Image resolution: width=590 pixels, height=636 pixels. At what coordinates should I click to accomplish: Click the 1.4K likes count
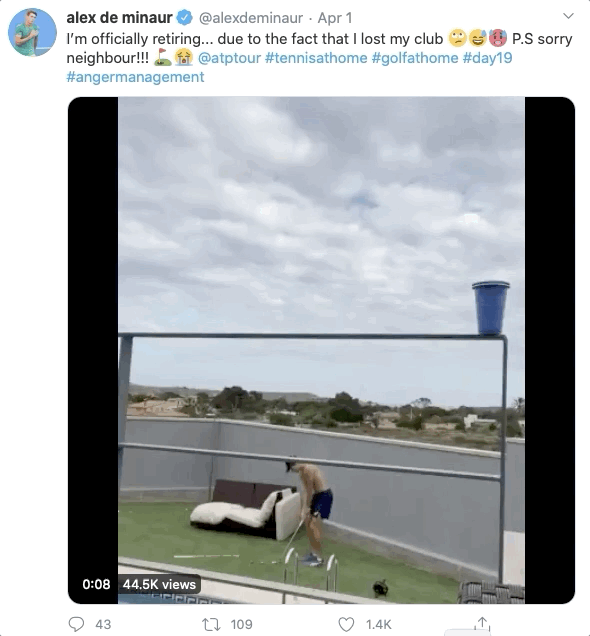click(378, 624)
